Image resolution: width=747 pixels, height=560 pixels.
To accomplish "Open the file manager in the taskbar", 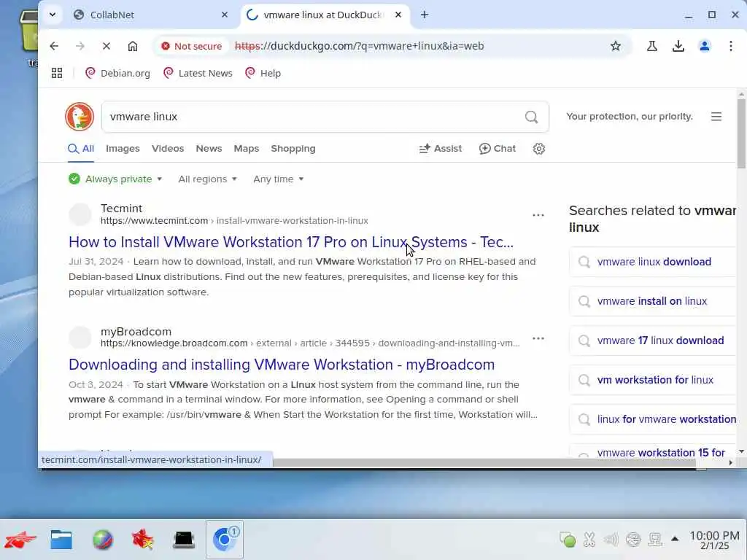I will click(61, 540).
